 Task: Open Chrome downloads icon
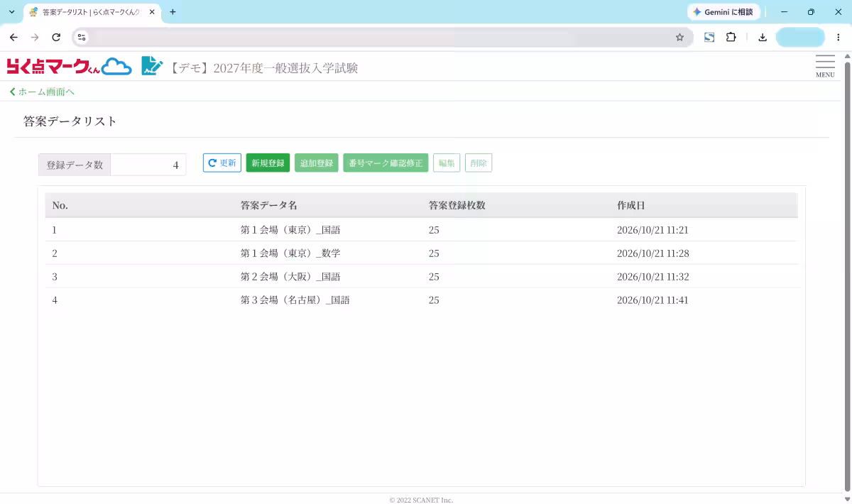click(763, 38)
